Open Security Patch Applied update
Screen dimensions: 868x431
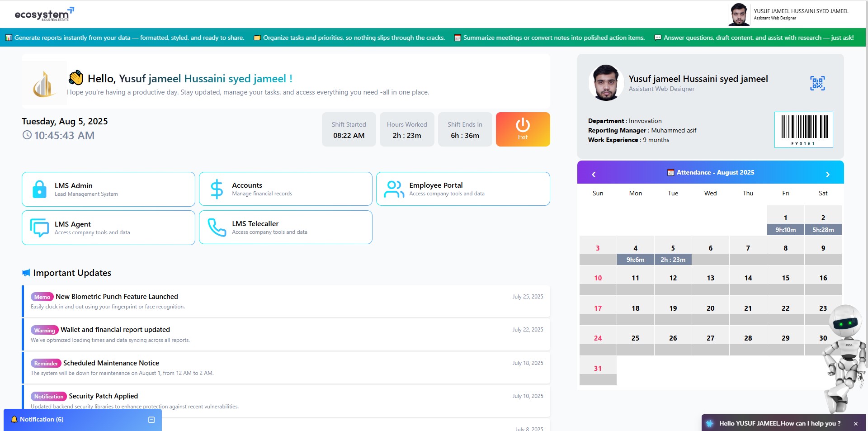click(x=286, y=401)
